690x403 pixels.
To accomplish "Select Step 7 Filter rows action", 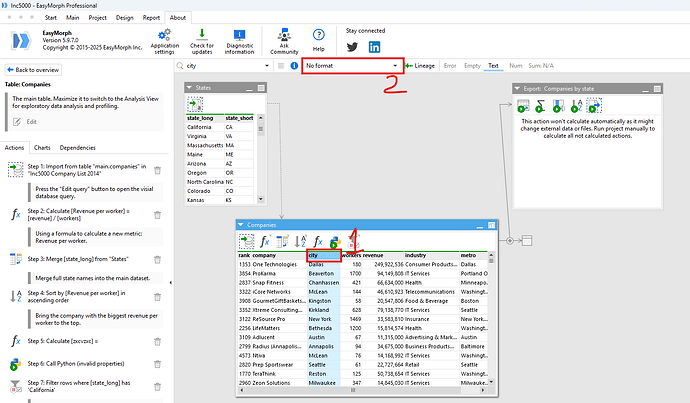I will pyautogui.click(x=79, y=386).
